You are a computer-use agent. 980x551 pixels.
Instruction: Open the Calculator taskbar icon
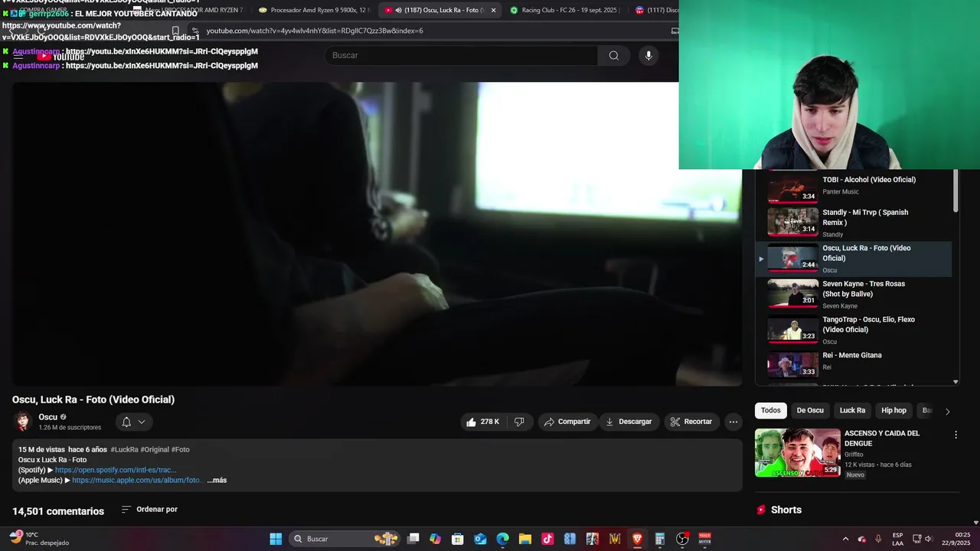coord(659,539)
